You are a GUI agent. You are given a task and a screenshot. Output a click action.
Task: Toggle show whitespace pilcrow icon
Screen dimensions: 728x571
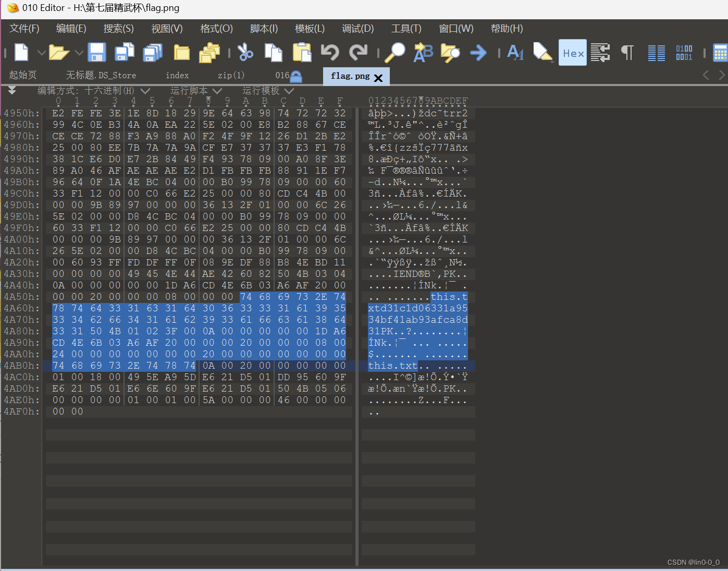(627, 53)
